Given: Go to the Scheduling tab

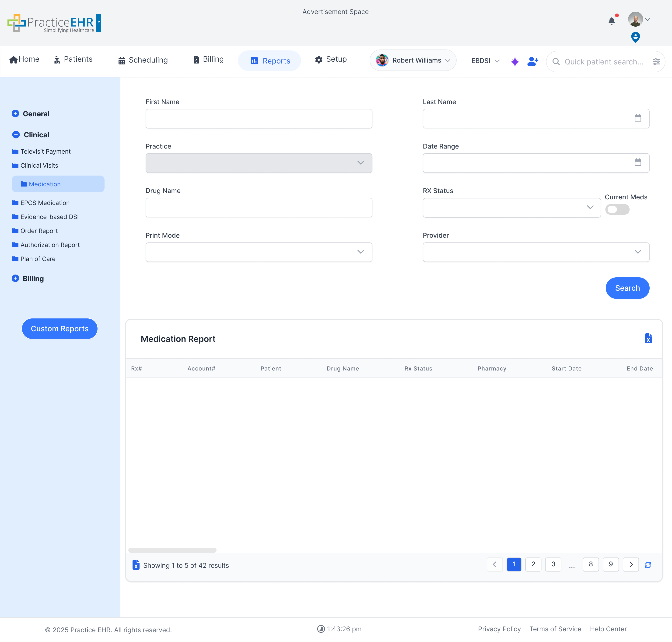Looking at the screenshot, I should [143, 60].
